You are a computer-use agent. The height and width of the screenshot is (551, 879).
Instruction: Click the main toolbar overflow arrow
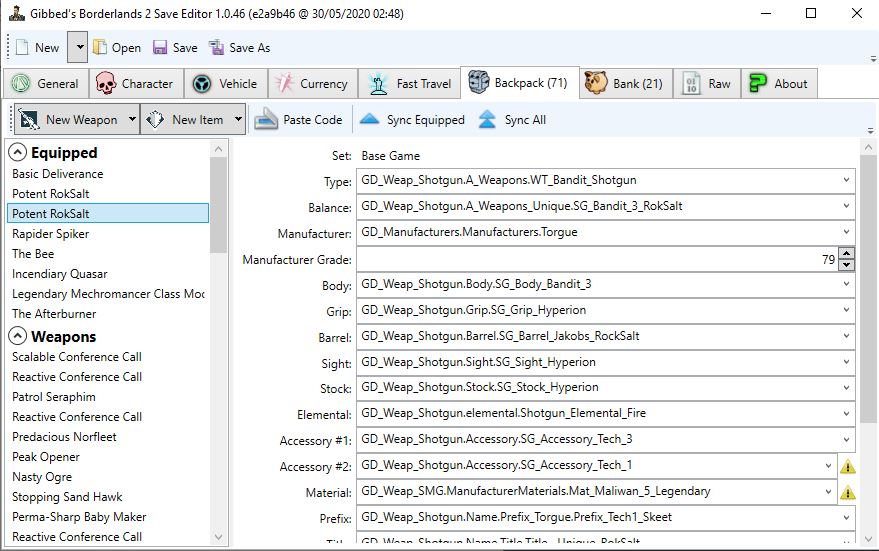(x=873, y=59)
